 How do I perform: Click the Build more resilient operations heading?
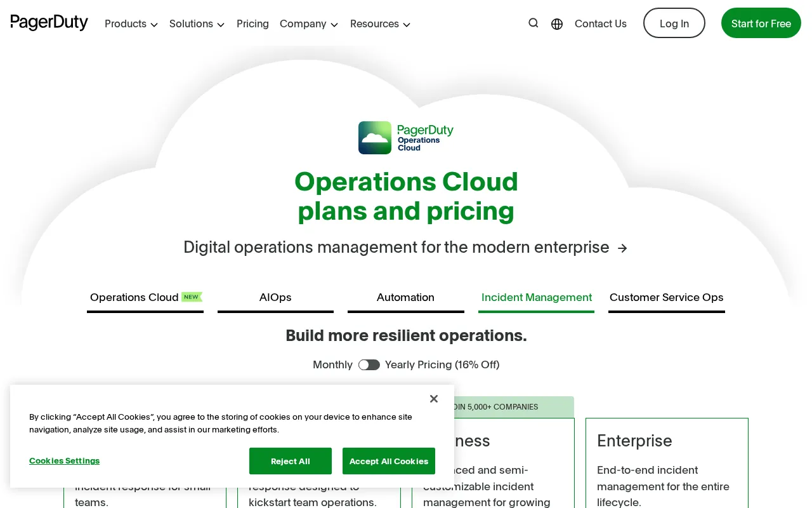point(406,335)
